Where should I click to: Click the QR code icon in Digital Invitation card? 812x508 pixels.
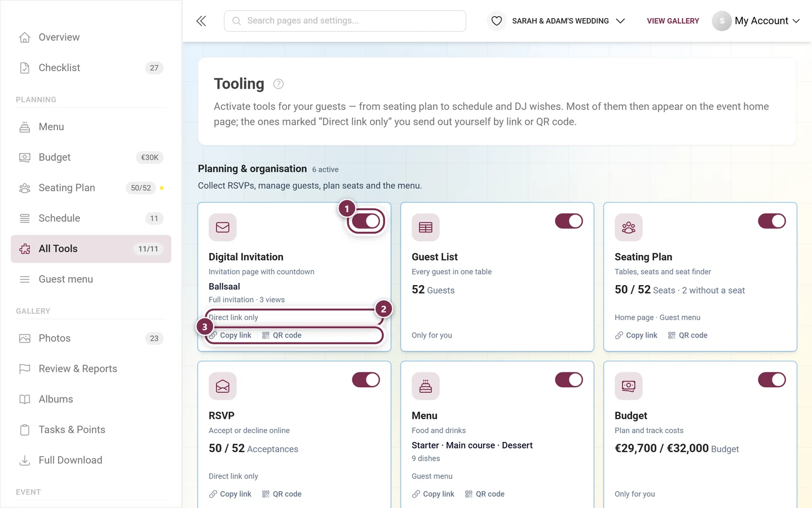point(266,335)
